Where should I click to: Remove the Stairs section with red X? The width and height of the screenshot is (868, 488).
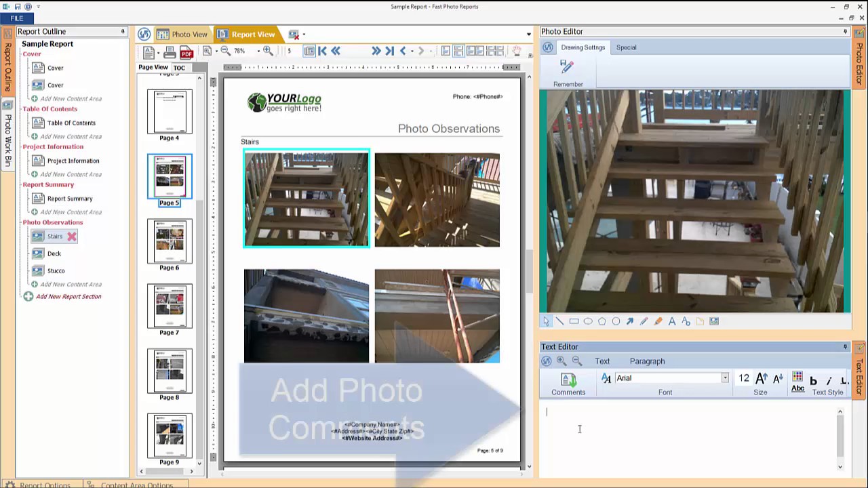pyautogui.click(x=71, y=237)
